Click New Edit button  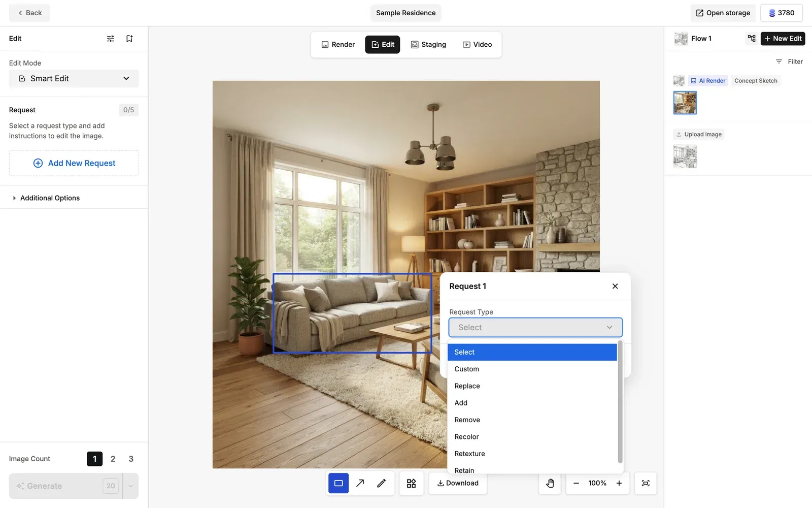783,39
